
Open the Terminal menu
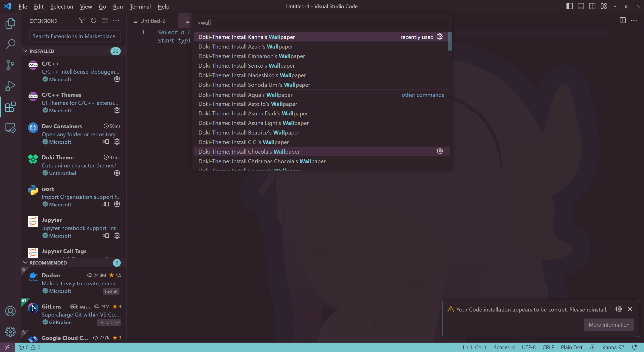click(140, 7)
